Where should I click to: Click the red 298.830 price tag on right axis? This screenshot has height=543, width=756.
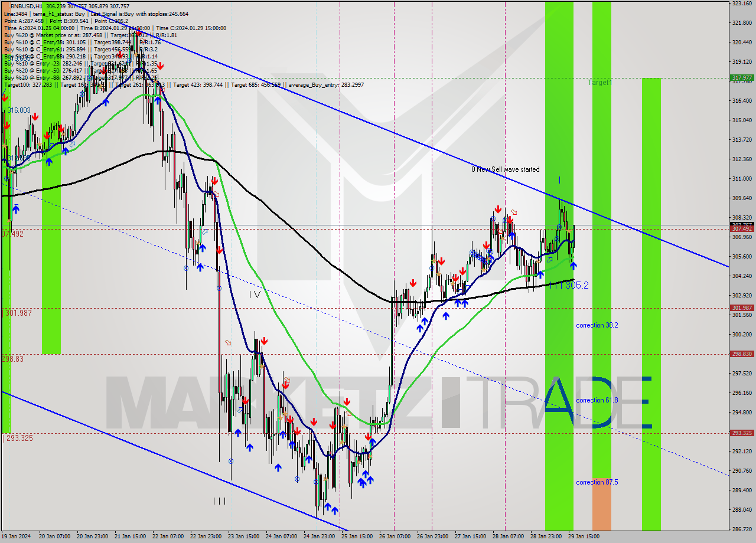tap(742, 354)
